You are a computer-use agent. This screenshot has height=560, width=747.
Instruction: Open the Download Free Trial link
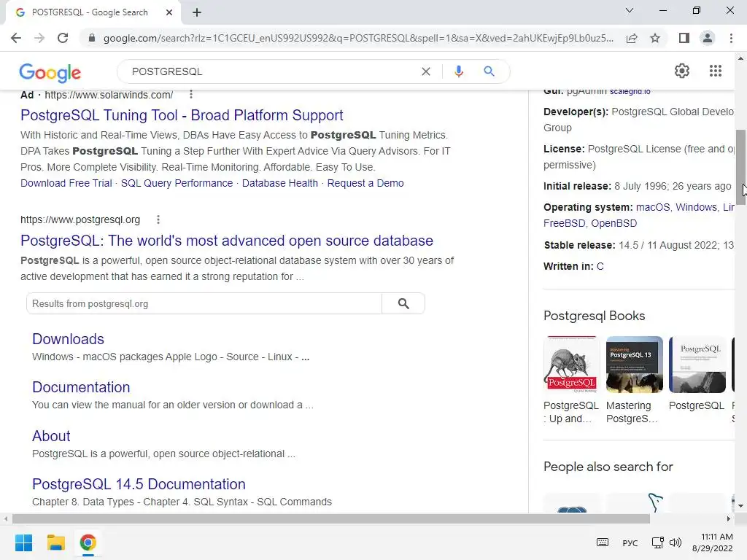(66, 183)
